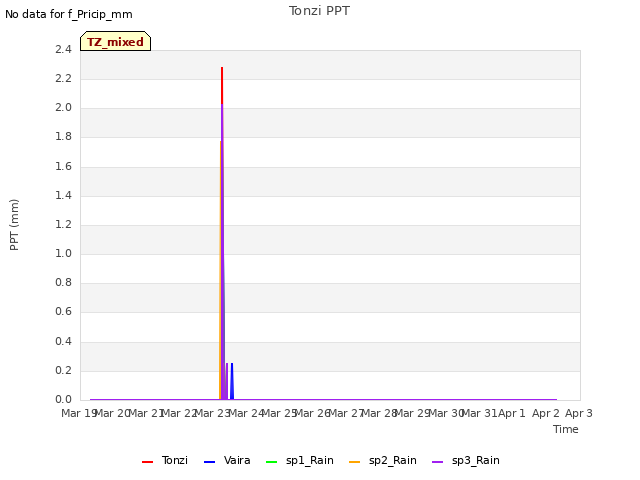Image resolution: width=640 pixels, height=480 pixels.
Task: Toggle the sp2_Rain series in legend
Action: coord(383,460)
